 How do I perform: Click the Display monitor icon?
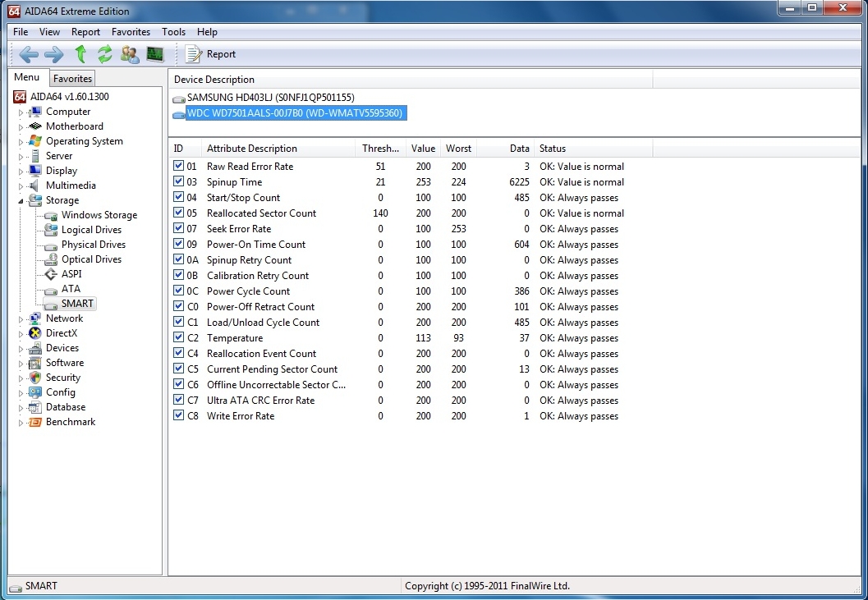(35, 171)
